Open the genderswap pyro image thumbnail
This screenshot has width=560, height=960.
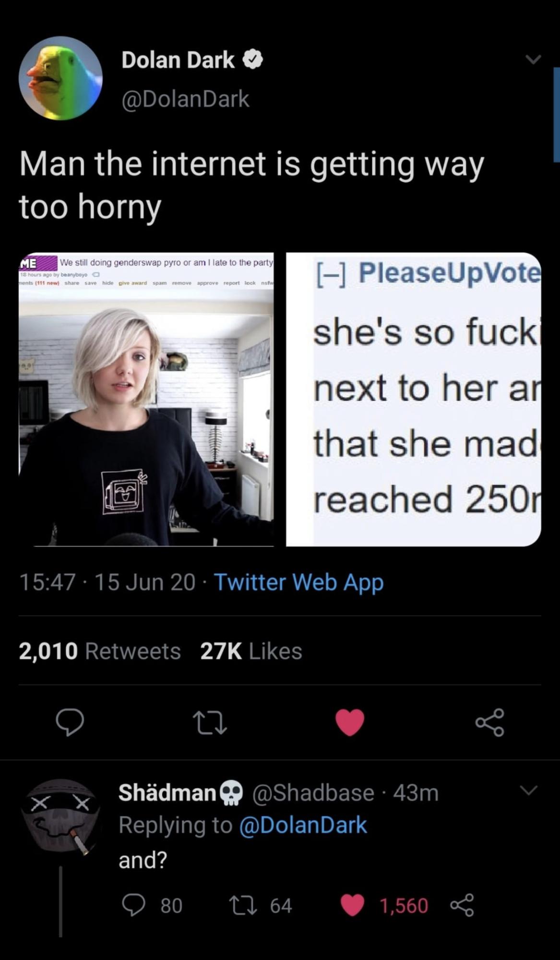pos(146,399)
